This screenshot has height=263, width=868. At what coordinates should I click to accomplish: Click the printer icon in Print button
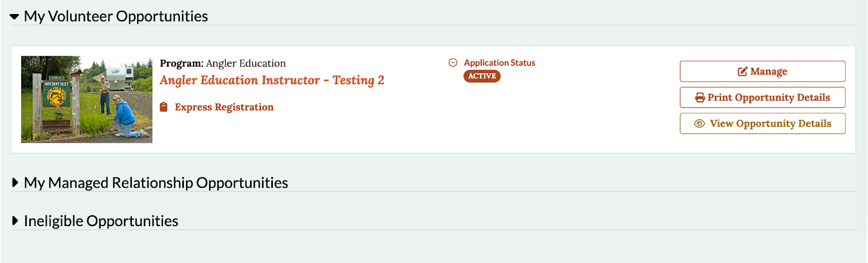point(700,98)
